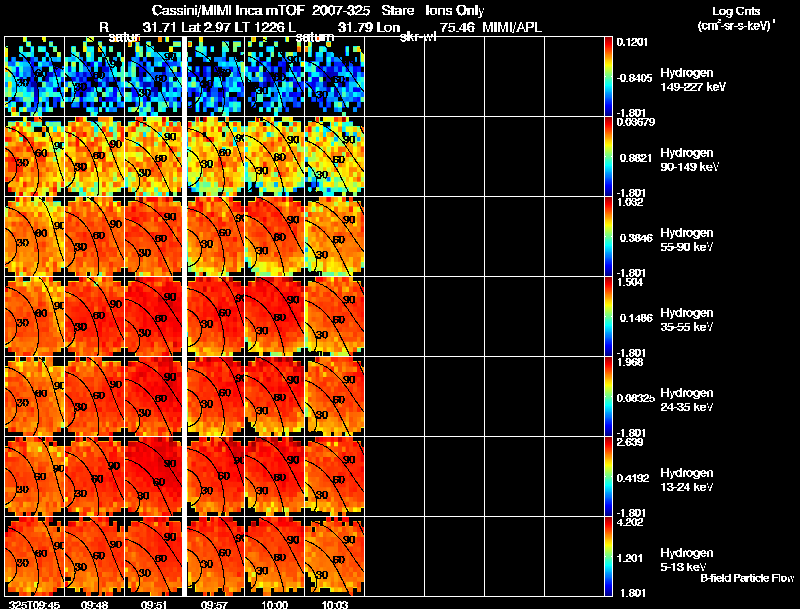Click the '09:48' time label
Image resolution: width=800 pixels, height=609 pixels.
tap(92, 605)
